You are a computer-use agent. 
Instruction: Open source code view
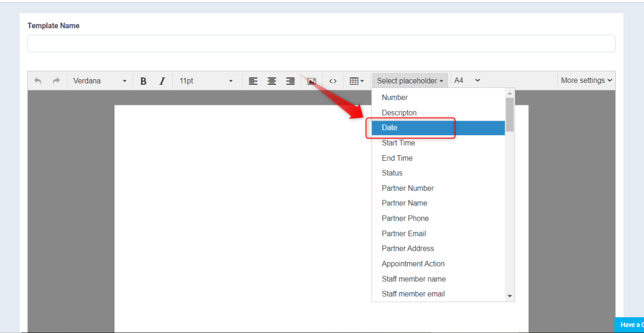(333, 81)
